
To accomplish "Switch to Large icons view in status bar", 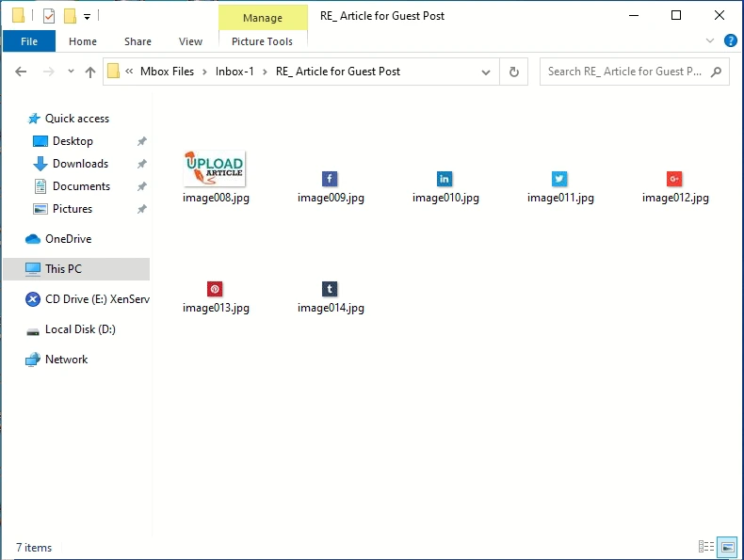I will click(727, 547).
